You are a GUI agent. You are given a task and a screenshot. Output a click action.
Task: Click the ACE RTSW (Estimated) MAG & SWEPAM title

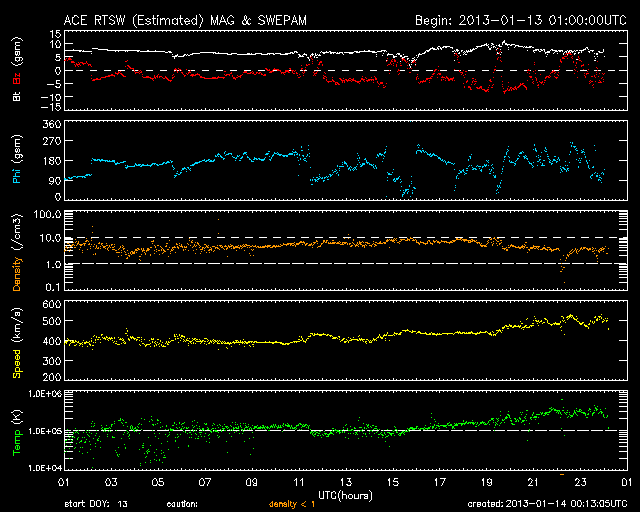pos(185,20)
